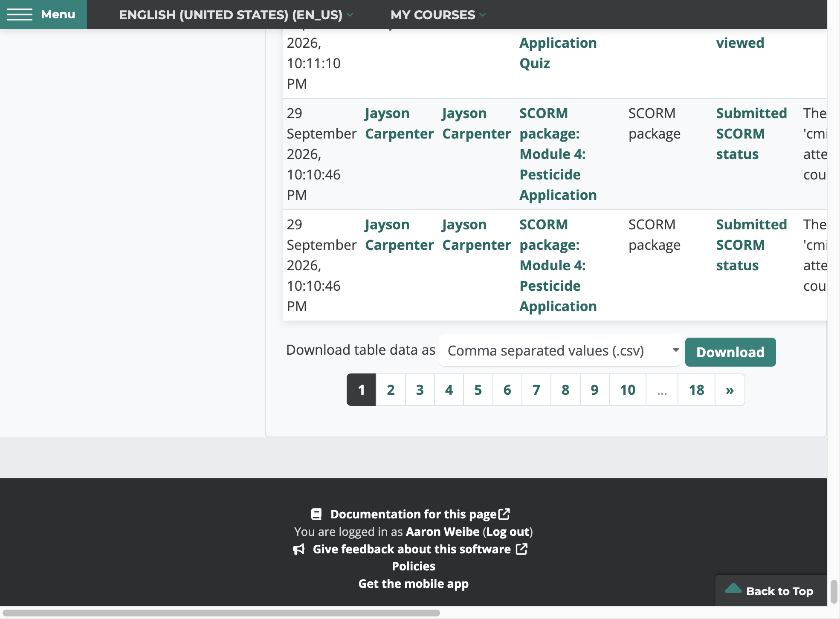840x619 pixels.
Task: Jump to last page 18
Action: point(697,390)
